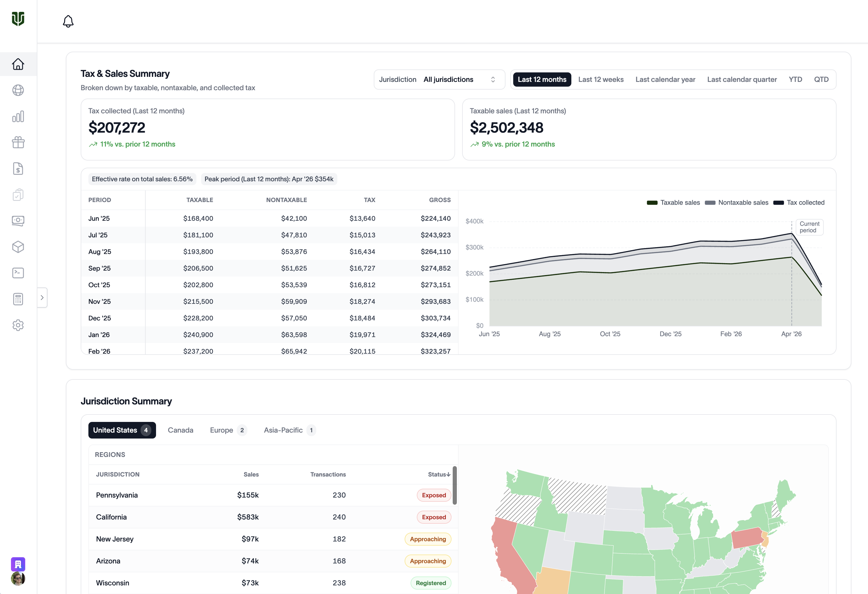Click Effective rate on total sales chip
The image size is (868, 594).
(x=142, y=179)
